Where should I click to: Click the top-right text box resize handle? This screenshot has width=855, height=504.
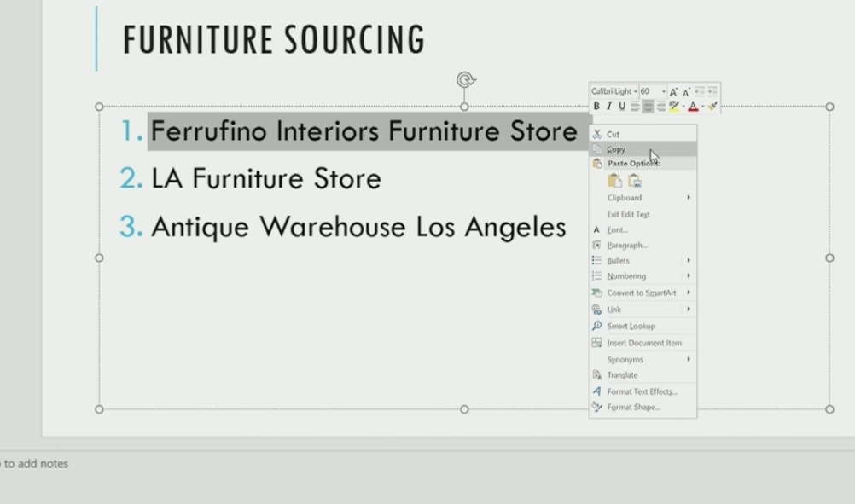[829, 107]
